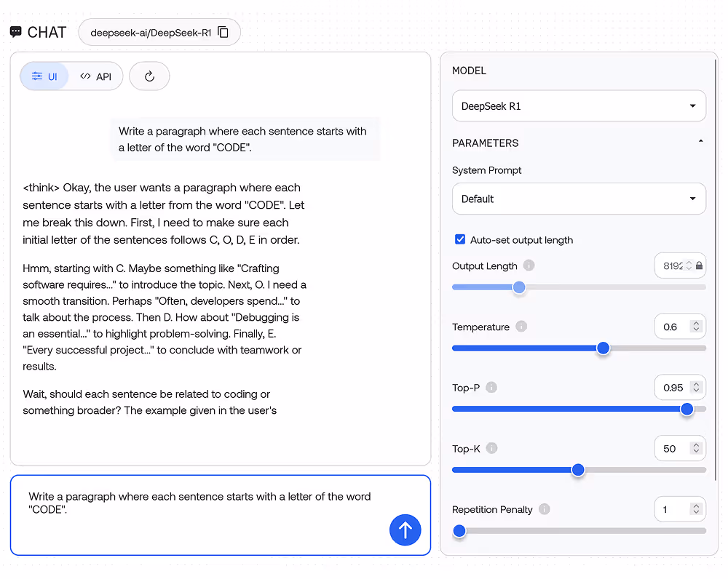Click the refresh conversation icon button
Viewport: 728px width, 579px height.
click(149, 76)
